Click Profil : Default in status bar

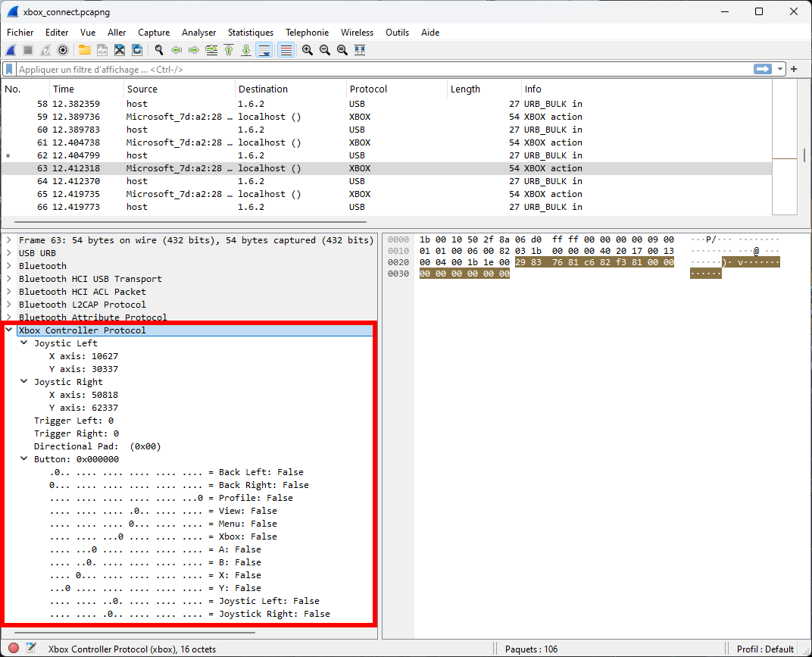click(765, 649)
